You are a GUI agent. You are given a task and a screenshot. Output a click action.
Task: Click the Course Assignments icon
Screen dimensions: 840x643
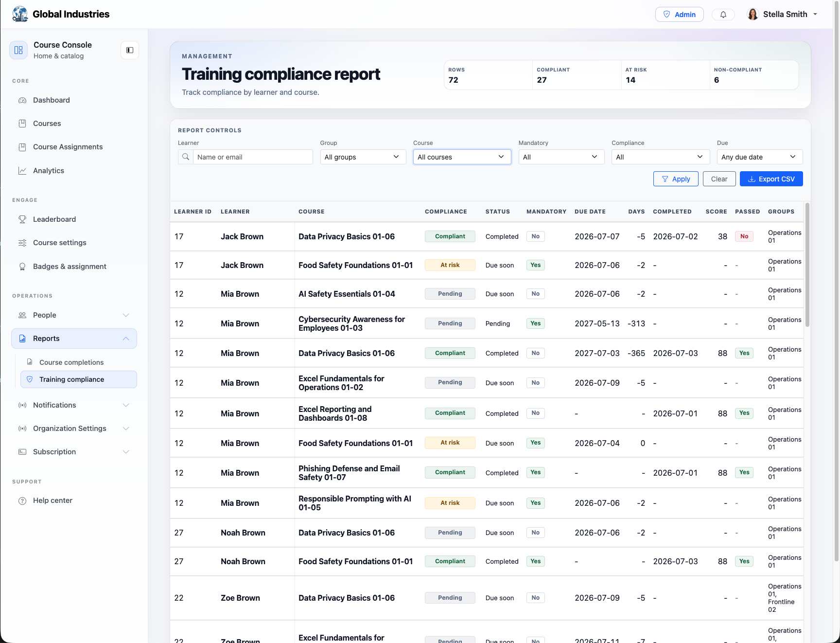(x=22, y=147)
